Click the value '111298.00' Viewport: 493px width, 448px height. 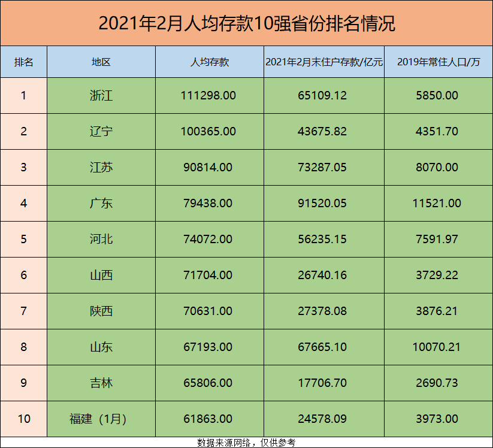click(x=208, y=96)
